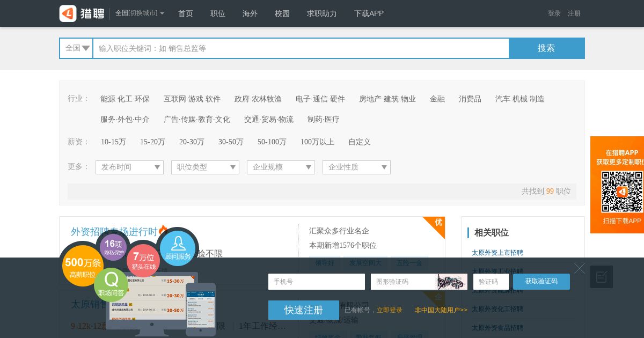
Task: Click the 自定义 salary option
Action: point(360,142)
